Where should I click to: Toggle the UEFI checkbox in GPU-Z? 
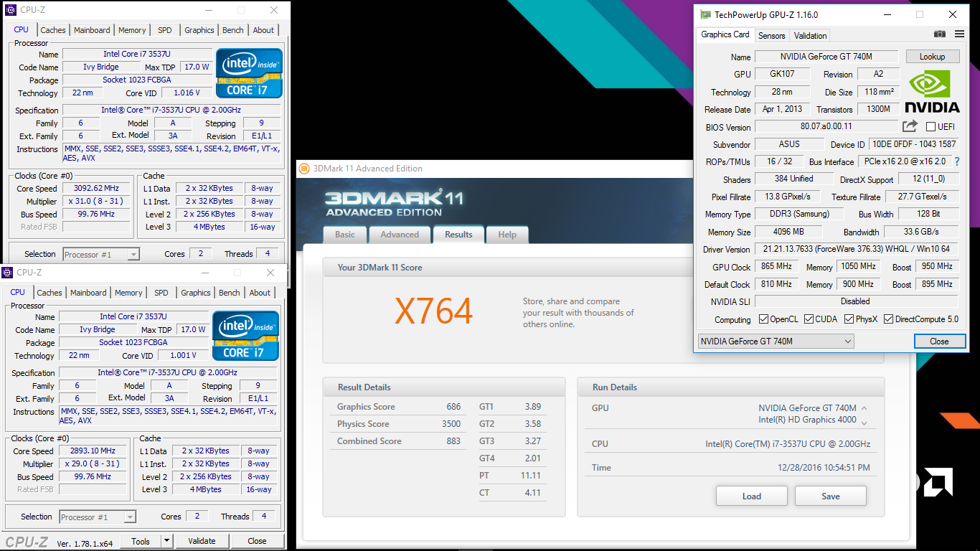(930, 127)
